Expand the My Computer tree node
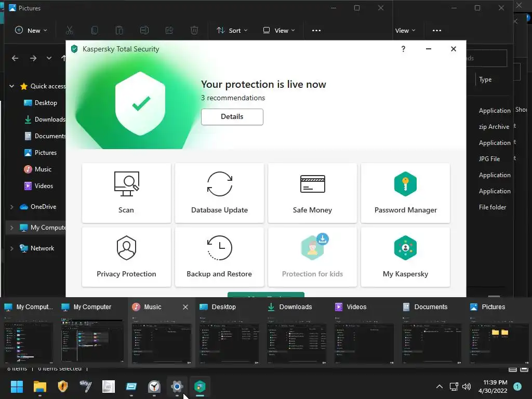This screenshot has height=399, width=532. coord(11,228)
